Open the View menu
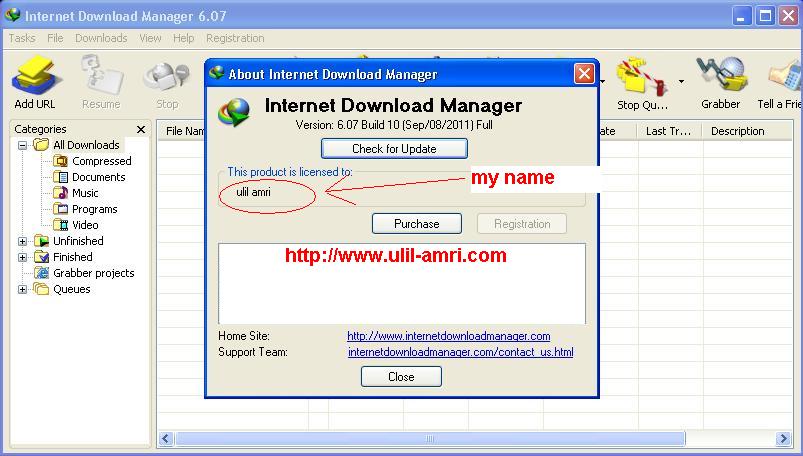This screenshot has height=456, width=803. 150,38
